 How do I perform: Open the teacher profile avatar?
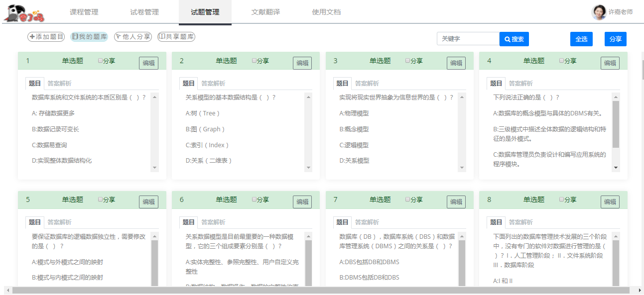tap(599, 12)
